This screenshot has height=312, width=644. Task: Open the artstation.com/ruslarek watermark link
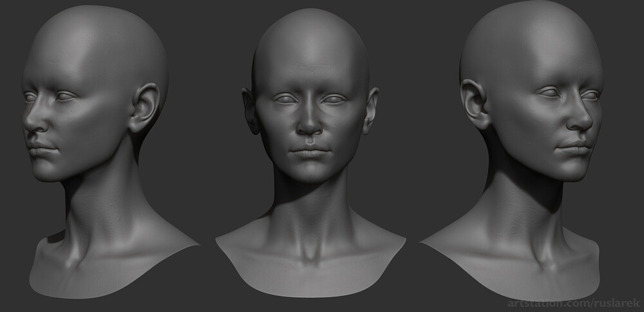(x=573, y=304)
